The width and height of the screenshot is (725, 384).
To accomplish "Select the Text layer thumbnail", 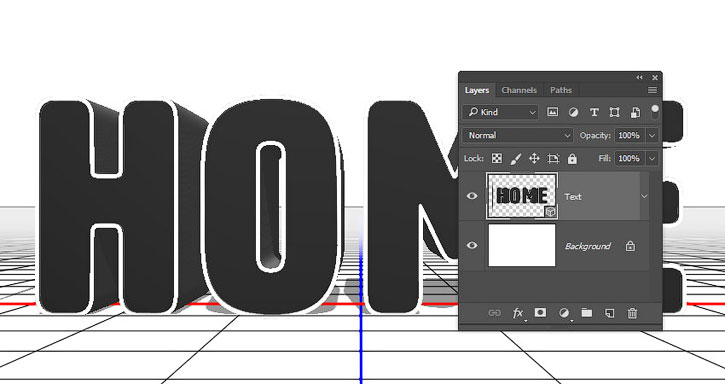I will (x=522, y=196).
